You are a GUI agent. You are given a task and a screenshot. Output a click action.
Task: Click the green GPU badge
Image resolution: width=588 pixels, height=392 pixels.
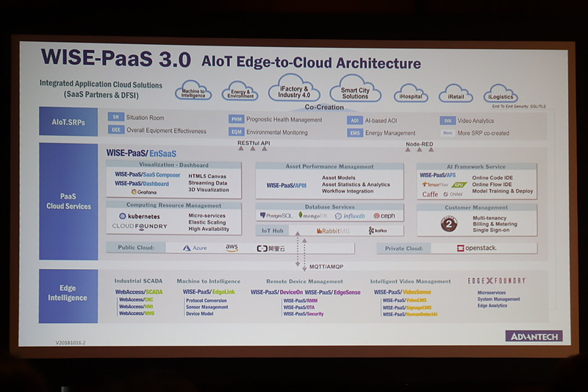459,185
